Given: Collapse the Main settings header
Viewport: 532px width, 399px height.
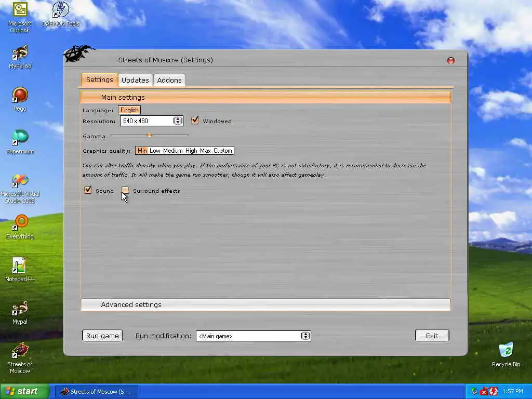Looking at the screenshot, I should point(265,97).
